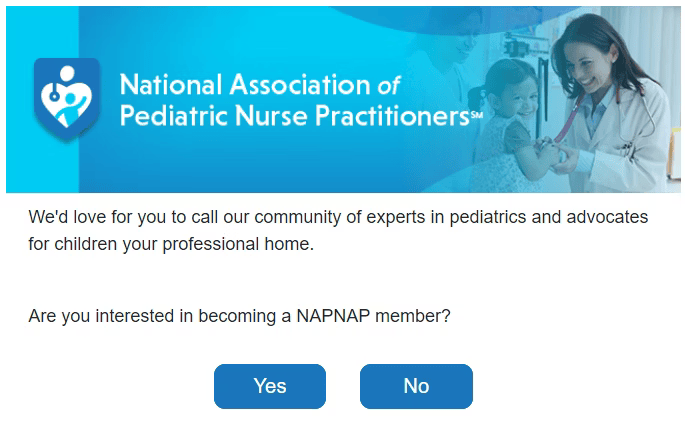The height and width of the screenshot is (431, 685).
Task: Click the "National Association of" banner text
Action: click(x=260, y=84)
